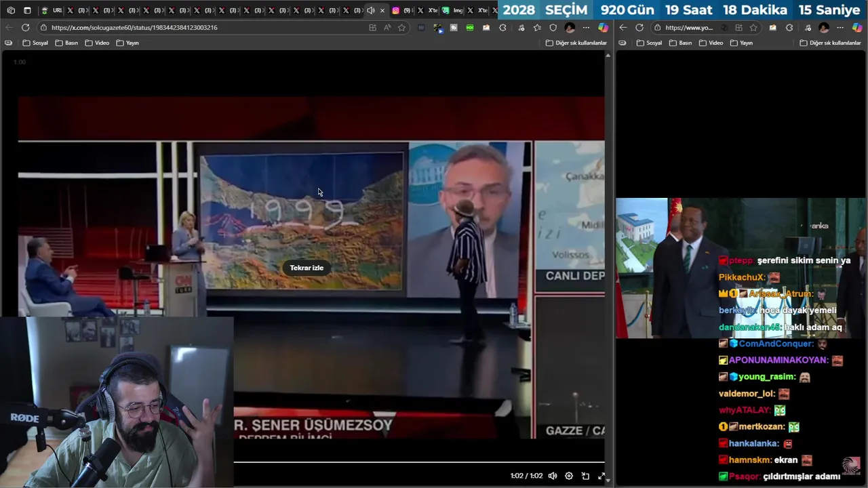This screenshot has width=868, height=488.
Task: Open the favorites list icon in left toolbar
Action: [537, 28]
